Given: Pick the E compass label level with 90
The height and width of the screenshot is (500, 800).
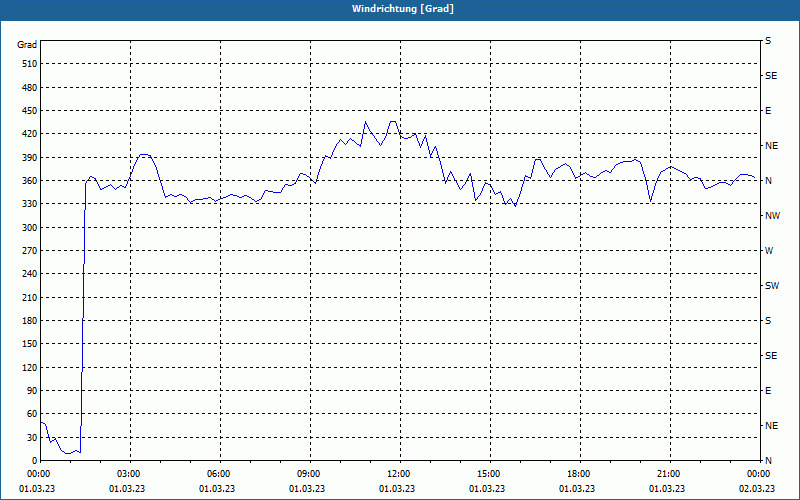Looking at the screenshot, I should click(x=768, y=391).
